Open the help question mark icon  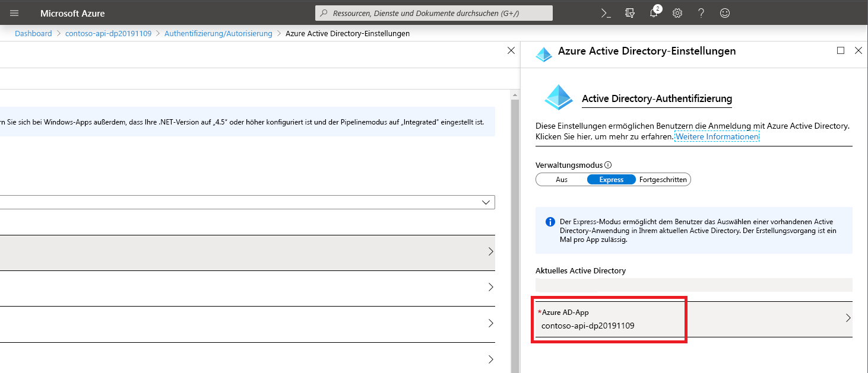pos(701,12)
